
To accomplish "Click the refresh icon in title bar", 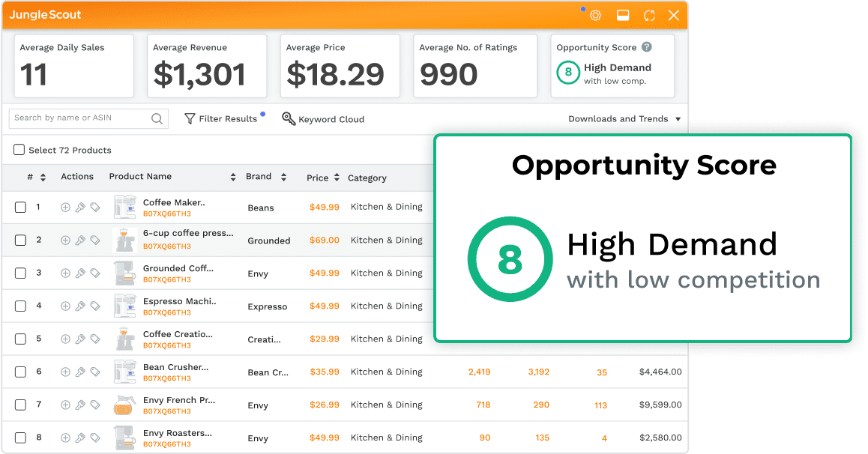I will point(649,16).
